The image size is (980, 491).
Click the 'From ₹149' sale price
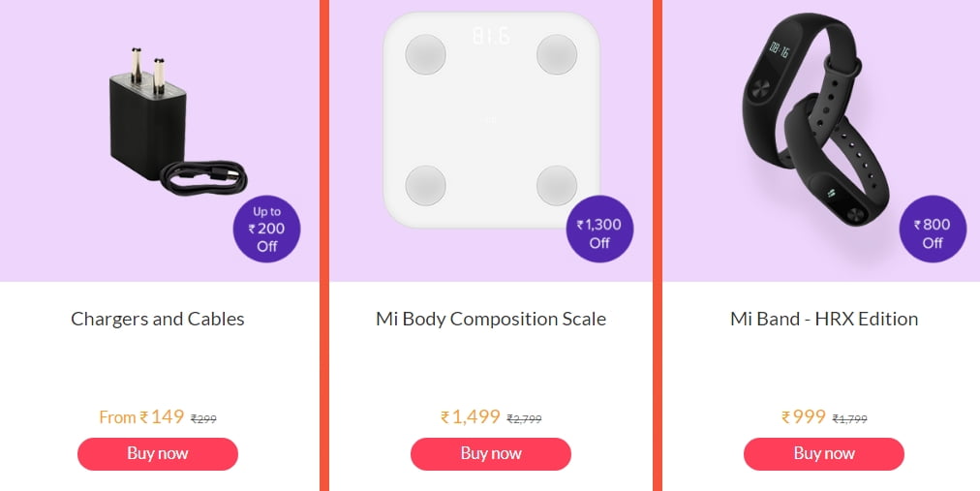point(141,417)
